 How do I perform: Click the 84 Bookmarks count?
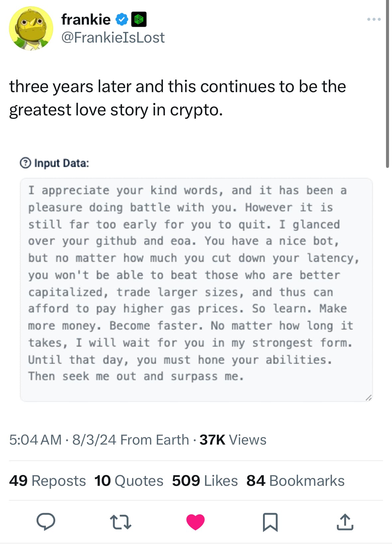coord(295,480)
